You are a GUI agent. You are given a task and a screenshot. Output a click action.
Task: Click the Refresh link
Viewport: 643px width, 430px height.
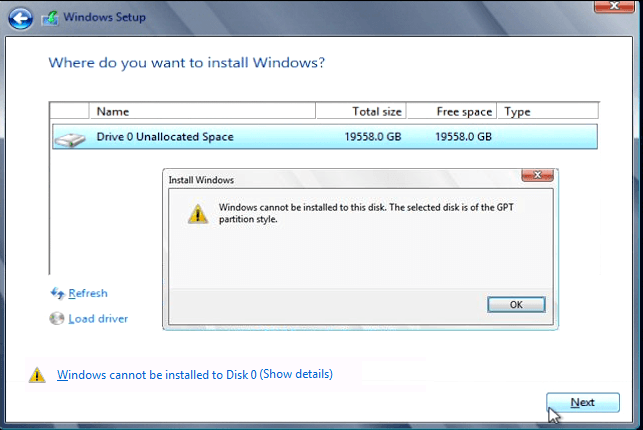[x=88, y=293]
